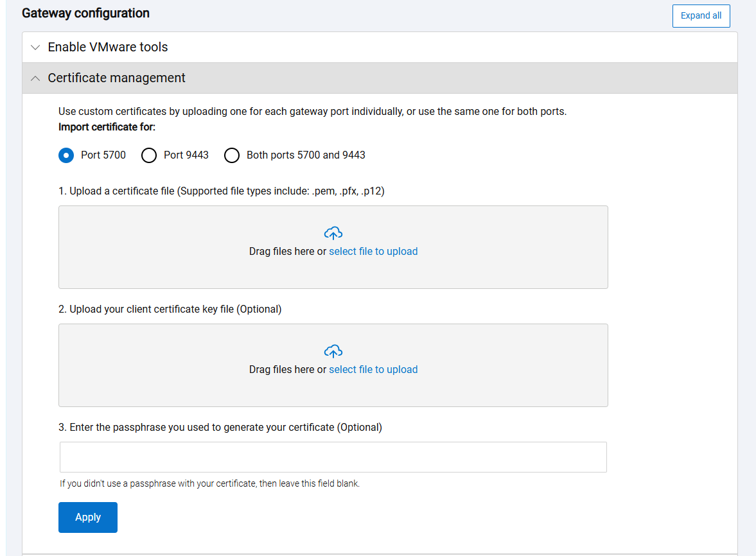Click the cloud upload icon in the key file area
Image resolution: width=756 pixels, height=556 pixels.
coord(333,351)
